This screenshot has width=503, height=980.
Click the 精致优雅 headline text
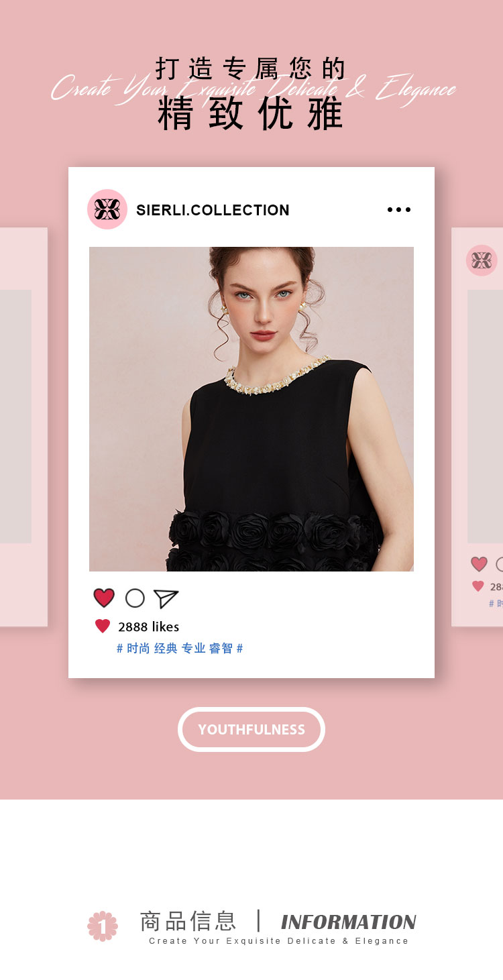(251, 114)
